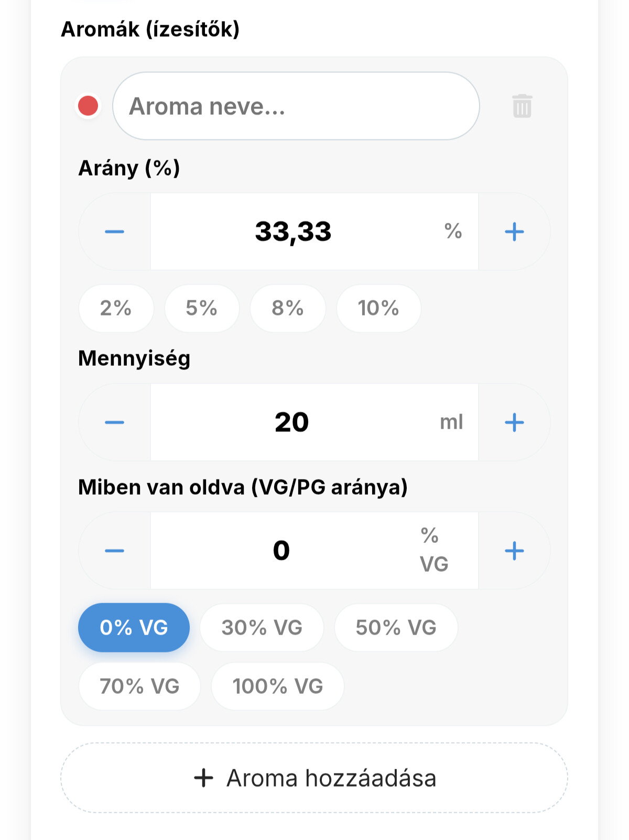Viewport: 629px width, 840px height.
Task: Choose the 70% VG option
Action: coord(139,686)
